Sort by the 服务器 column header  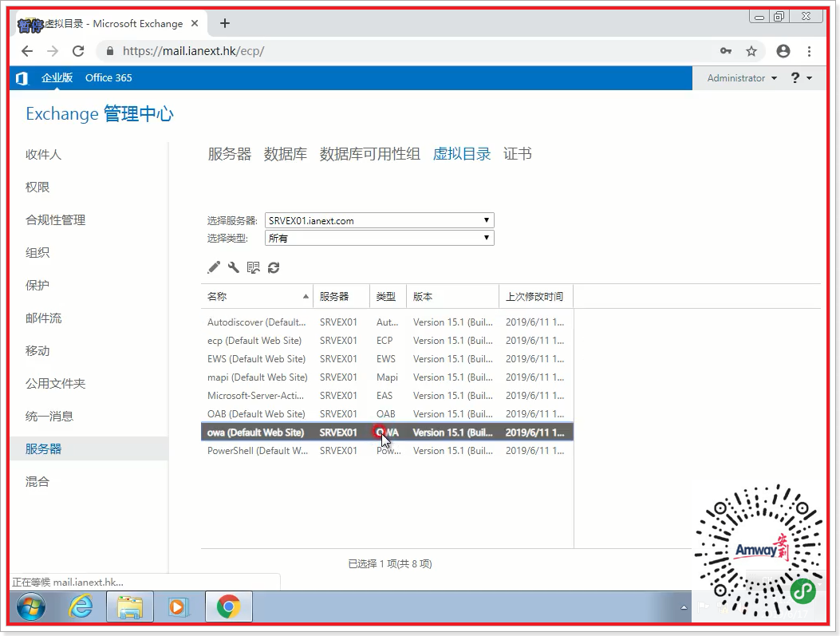pos(341,296)
